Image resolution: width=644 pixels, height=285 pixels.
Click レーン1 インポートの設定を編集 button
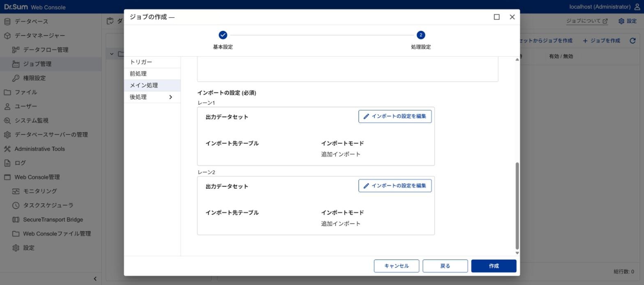point(395,116)
